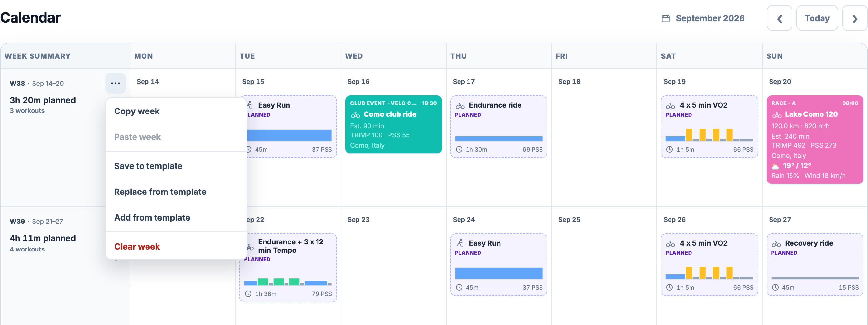Click the bike icon on Sep 26 VO2 workout
This screenshot has width=868, height=325.
click(x=671, y=244)
